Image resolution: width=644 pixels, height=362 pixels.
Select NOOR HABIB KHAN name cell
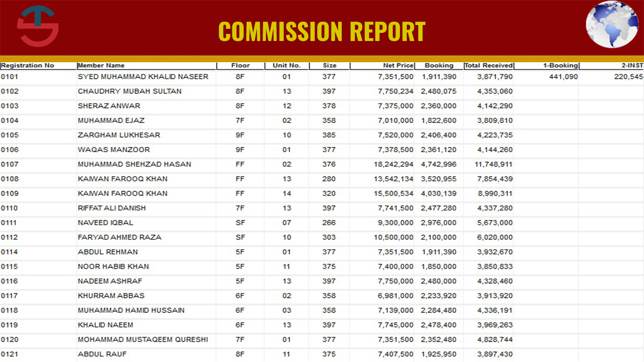114,266
